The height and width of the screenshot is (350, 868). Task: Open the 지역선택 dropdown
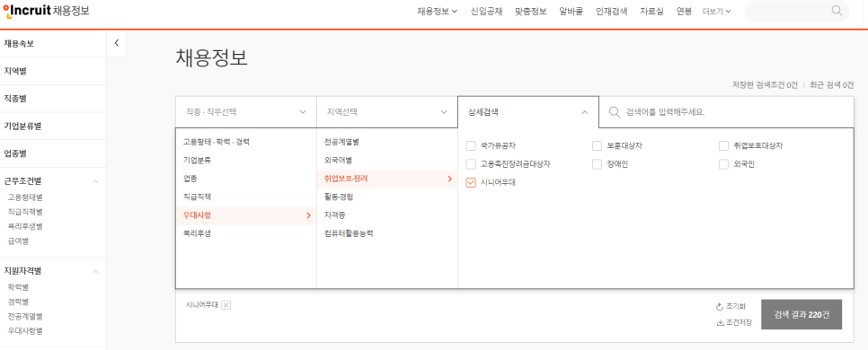click(x=387, y=112)
